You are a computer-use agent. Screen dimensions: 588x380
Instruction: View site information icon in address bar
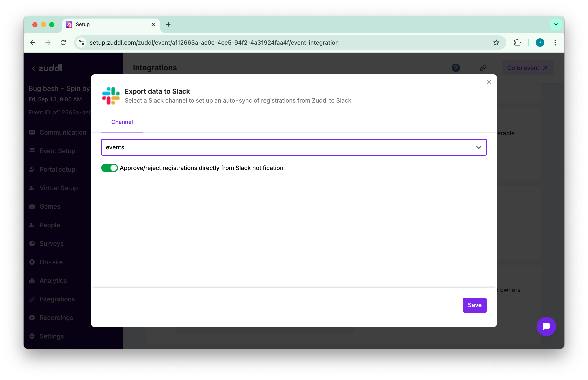pyautogui.click(x=81, y=43)
